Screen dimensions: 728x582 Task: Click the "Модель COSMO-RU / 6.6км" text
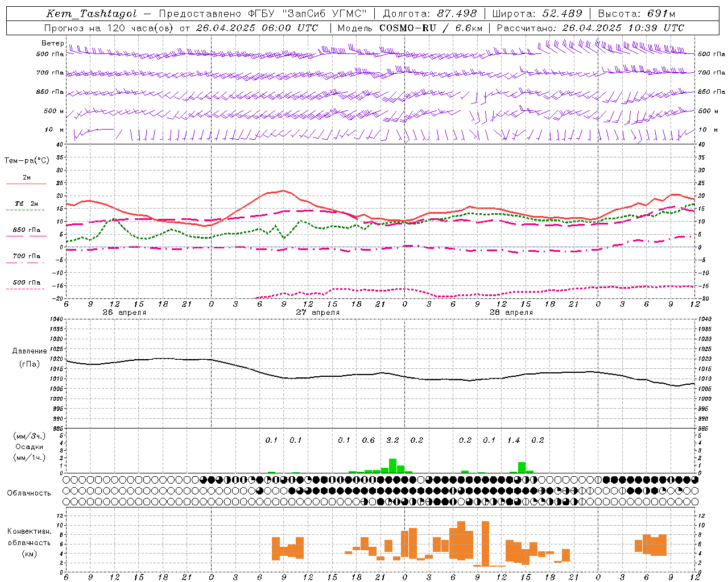click(x=409, y=28)
